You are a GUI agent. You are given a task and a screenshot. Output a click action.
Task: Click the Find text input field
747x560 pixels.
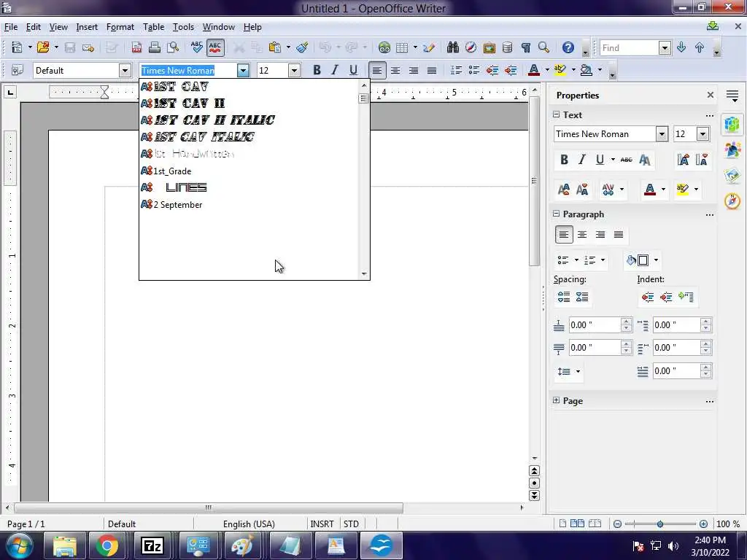pyautogui.click(x=629, y=47)
